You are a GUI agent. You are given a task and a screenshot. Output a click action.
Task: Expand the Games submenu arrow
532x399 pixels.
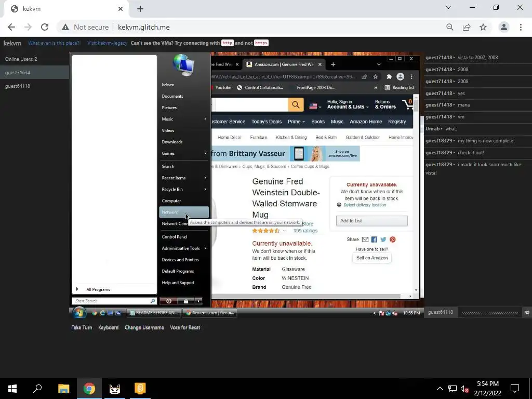point(205,153)
